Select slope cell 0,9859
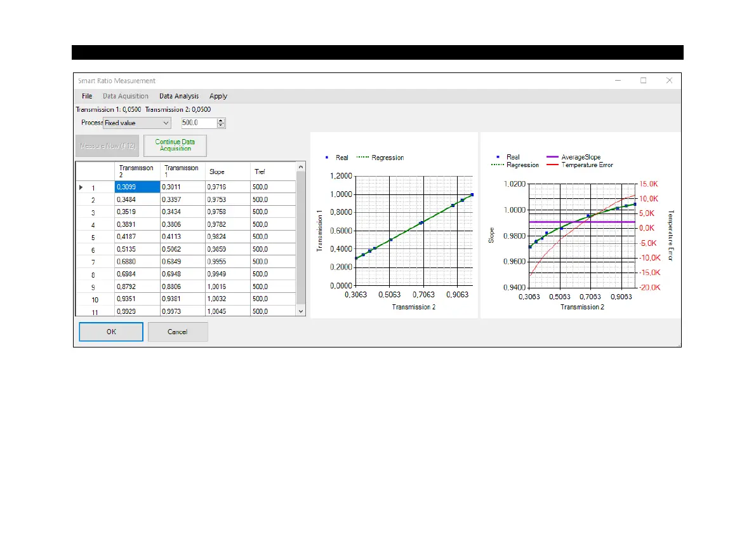 (x=228, y=250)
